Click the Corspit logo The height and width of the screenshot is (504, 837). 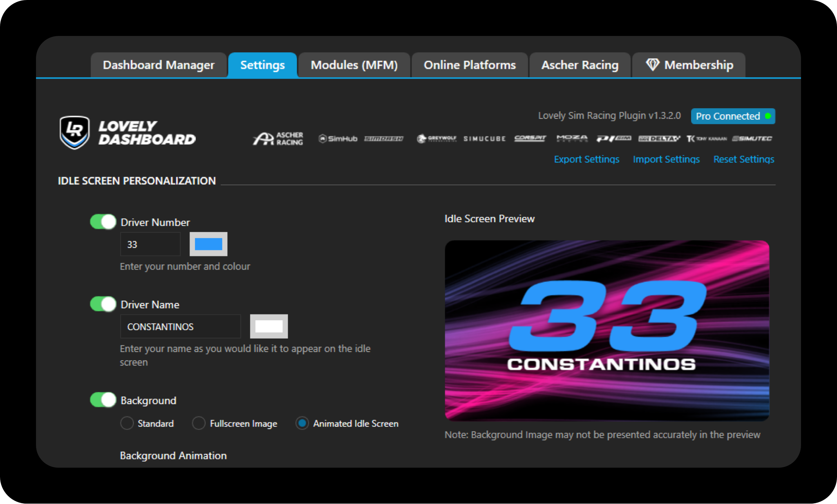(530, 138)
